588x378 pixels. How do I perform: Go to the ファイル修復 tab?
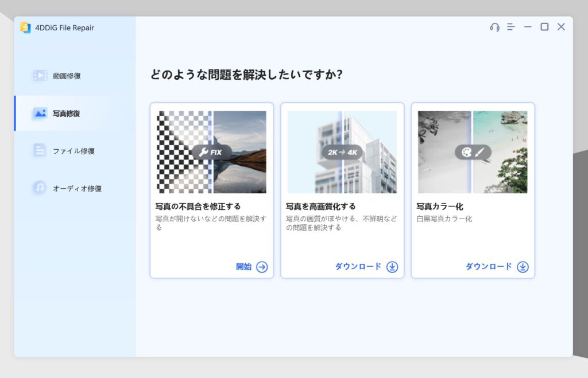tap(75, 151)
